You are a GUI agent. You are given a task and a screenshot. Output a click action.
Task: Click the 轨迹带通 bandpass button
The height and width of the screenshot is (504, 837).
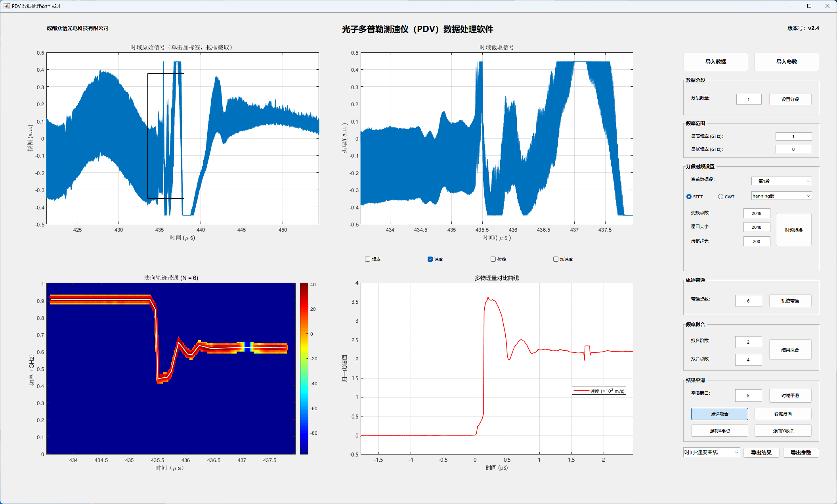tap(790, 301)
